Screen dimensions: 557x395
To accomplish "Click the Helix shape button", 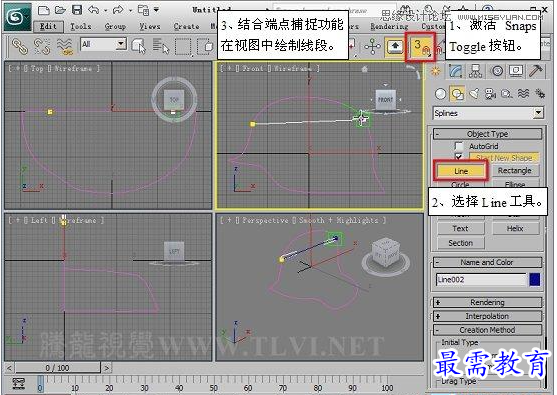I will click(515, 229).
